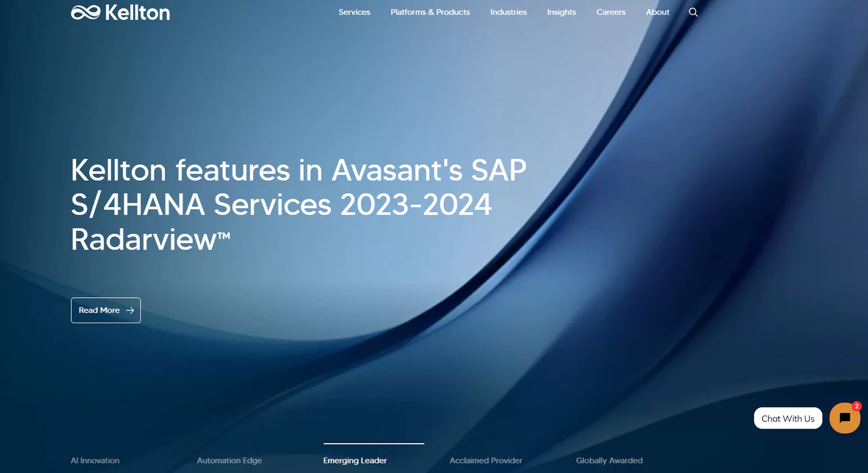The image size is (868, 473).
Task: Go to the Careers page
Action: [x=611, y=12]
